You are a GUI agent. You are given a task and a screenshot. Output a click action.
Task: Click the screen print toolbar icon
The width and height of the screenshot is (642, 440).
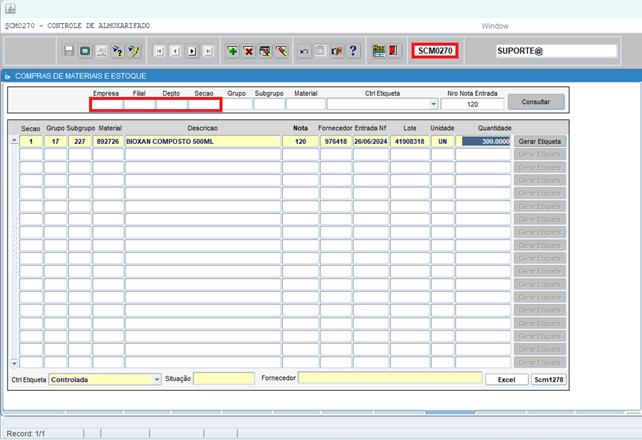(x=85, y=51)
